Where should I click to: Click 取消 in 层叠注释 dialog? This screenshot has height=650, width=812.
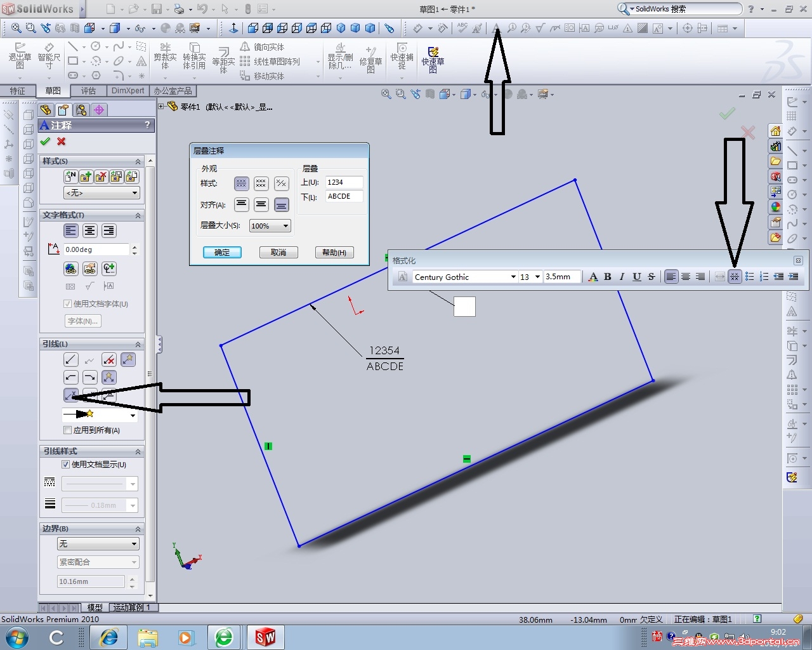coord(278,253)
